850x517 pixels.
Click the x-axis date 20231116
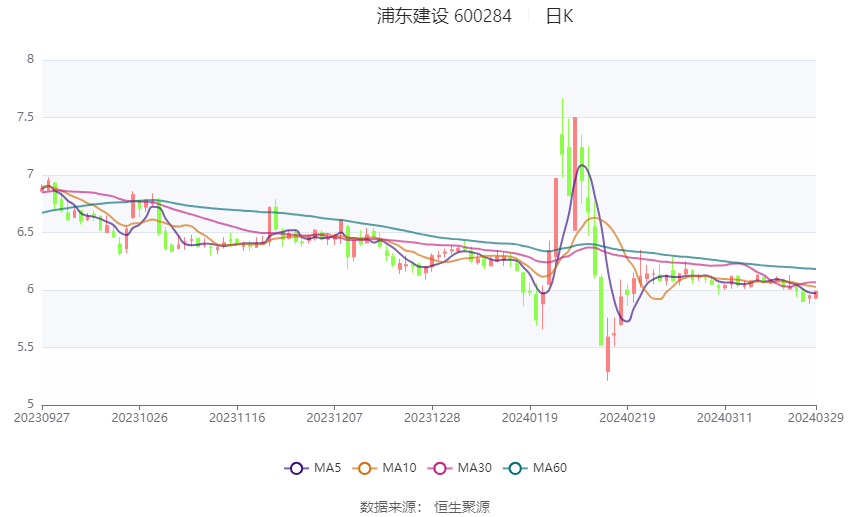pyautogui.click(x=237, y=418)
